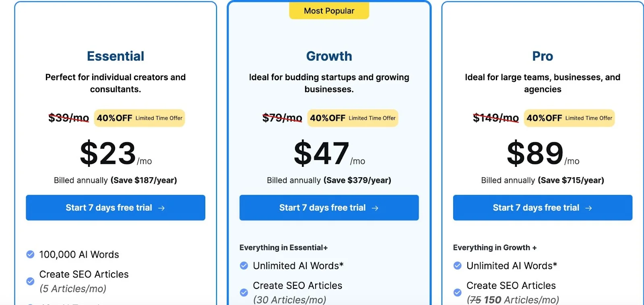Click the checkmark beside 100,000 AI Words
This screenshot has height=305, width=644.
(30, 254)
